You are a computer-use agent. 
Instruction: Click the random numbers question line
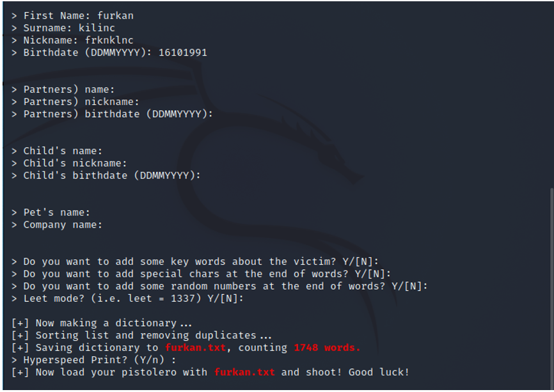pos(219,286)
